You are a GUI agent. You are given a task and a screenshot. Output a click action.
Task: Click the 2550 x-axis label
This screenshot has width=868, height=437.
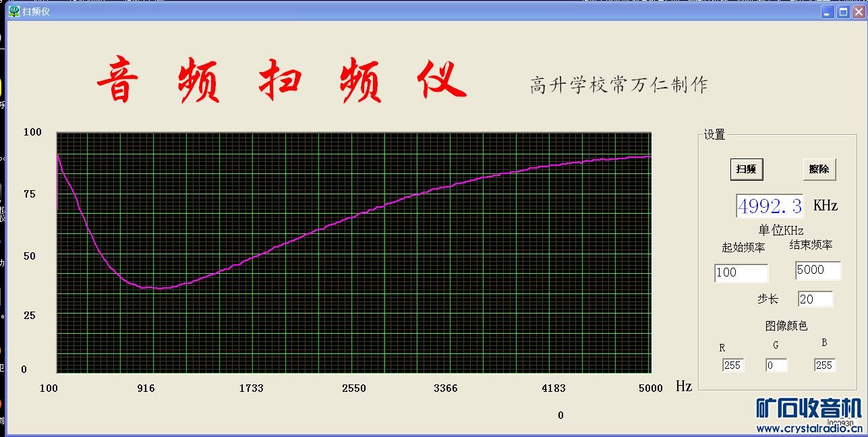click(x=354, y=388)
